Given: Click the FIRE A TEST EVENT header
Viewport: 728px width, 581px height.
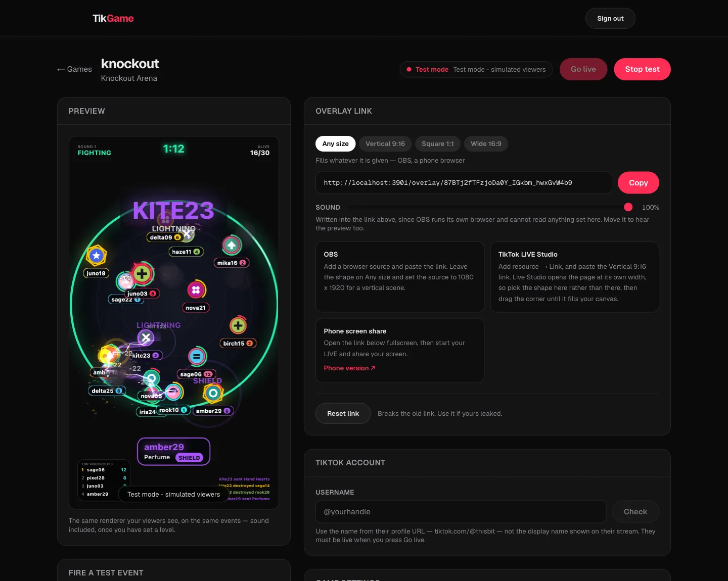Looking at the screenshot, I should point(106,573).
